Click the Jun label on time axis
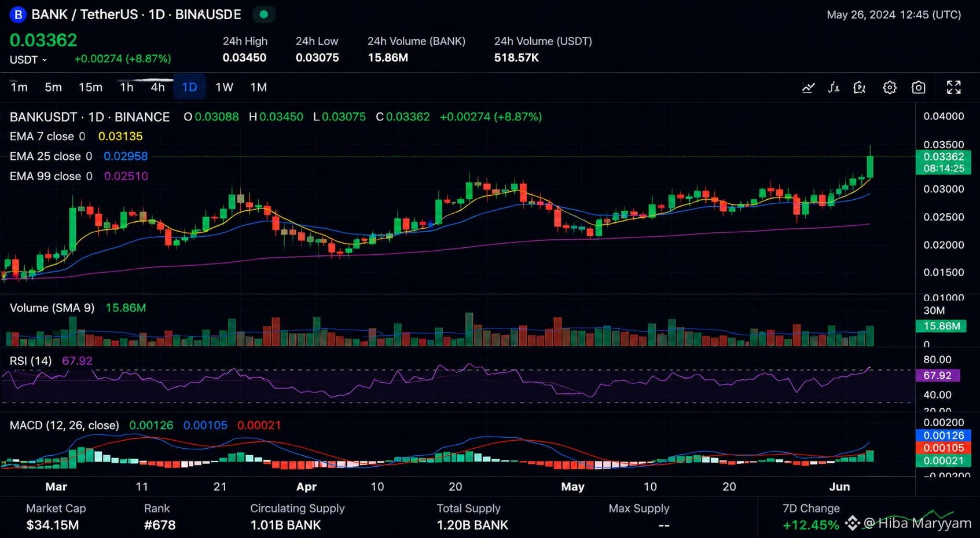The image size is (980, 538). (839, 487)
